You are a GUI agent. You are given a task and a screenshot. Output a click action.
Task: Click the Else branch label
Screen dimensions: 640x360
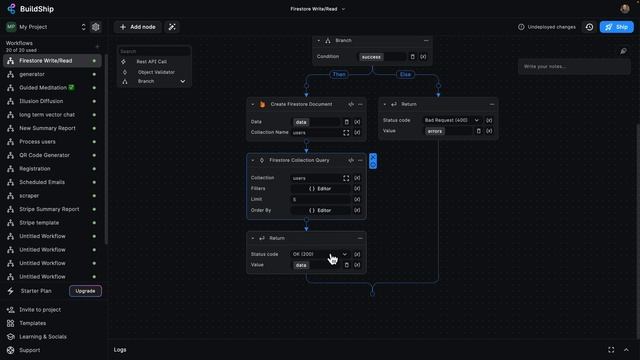coord(405,75)
